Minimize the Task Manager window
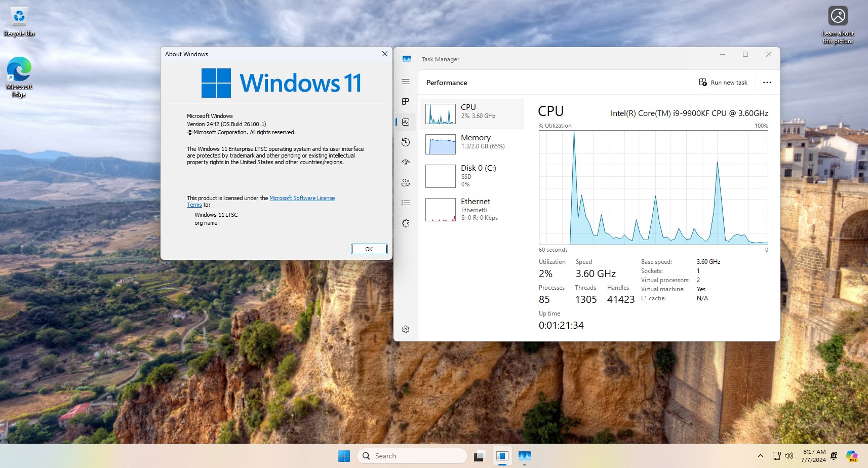868x468 pixels. coord(723,54)
